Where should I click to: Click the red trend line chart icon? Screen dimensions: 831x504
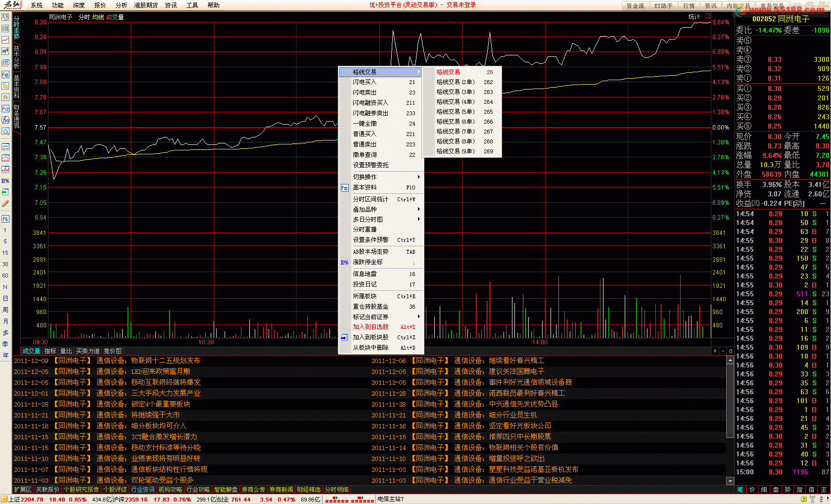[5, 40]
